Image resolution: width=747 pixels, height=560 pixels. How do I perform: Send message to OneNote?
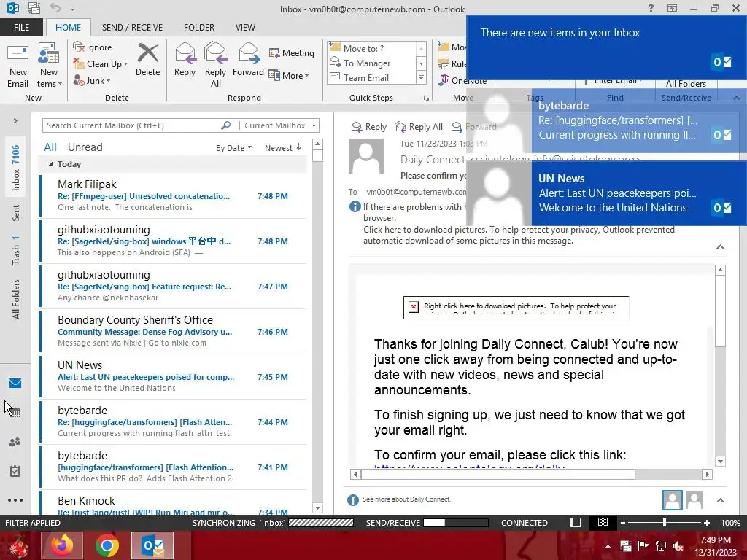click(x=462, y=80)
